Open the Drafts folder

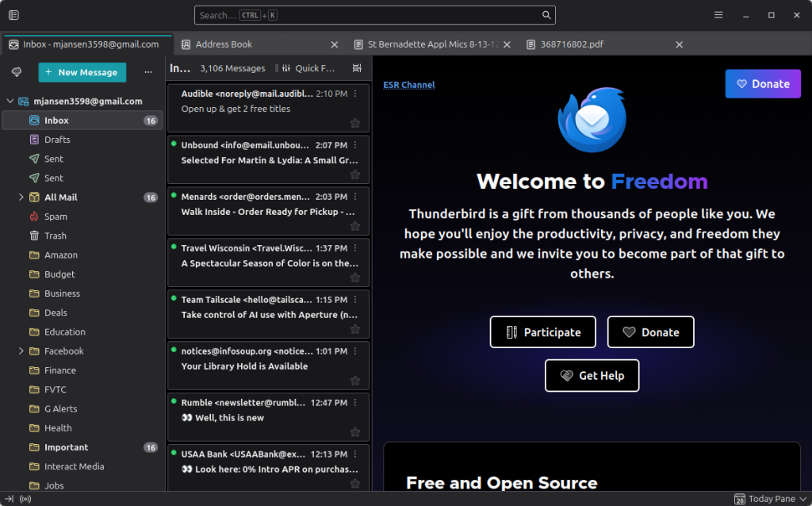(x=82, y=140)
